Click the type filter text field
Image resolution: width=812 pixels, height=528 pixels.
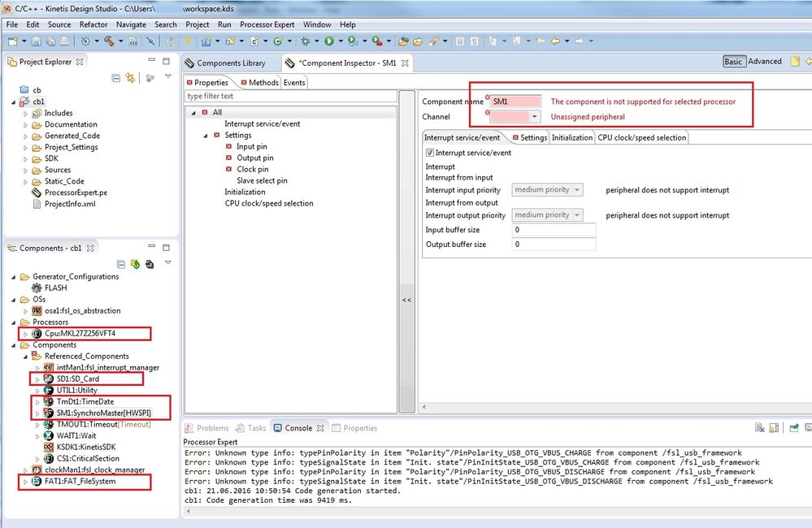[291, 97]
